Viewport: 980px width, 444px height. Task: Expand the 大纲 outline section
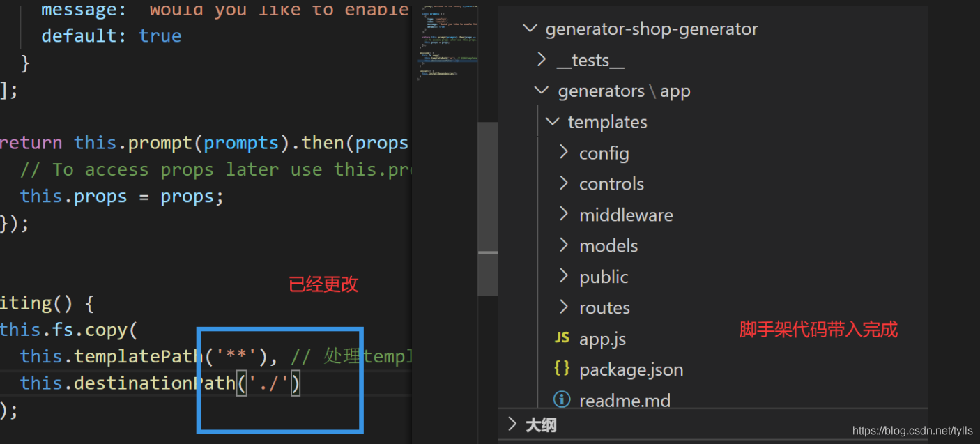point(513,424)
